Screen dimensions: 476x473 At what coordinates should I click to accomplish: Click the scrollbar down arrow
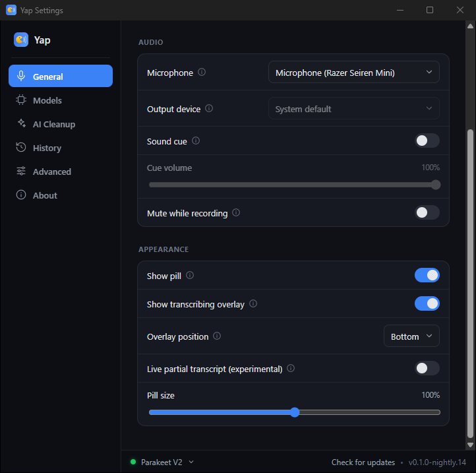[470, 445]
